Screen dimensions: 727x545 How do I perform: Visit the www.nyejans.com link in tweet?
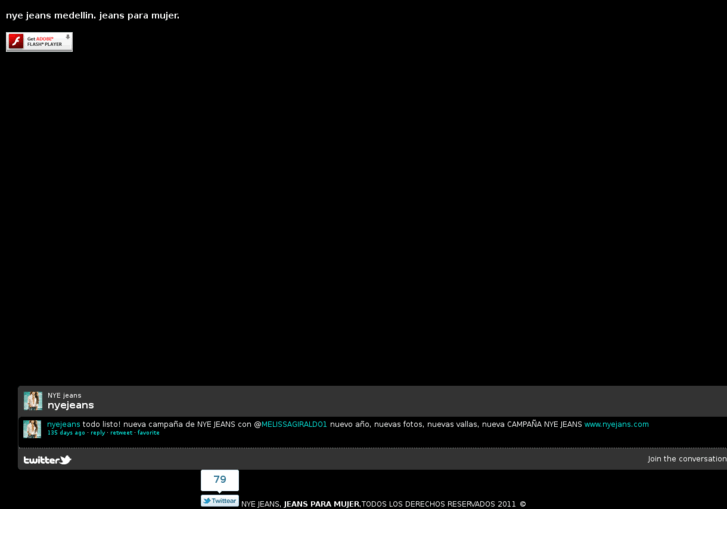616,424
